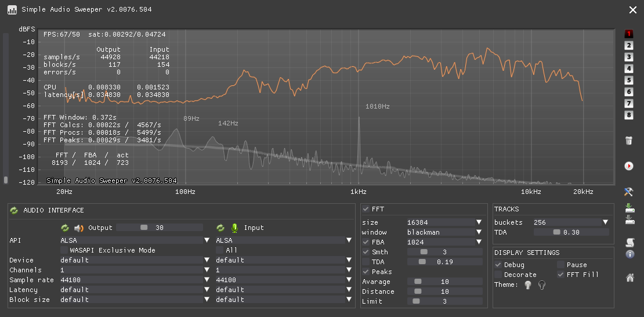Click the Limit slider
644x317 pixels.
coord(445,301)
